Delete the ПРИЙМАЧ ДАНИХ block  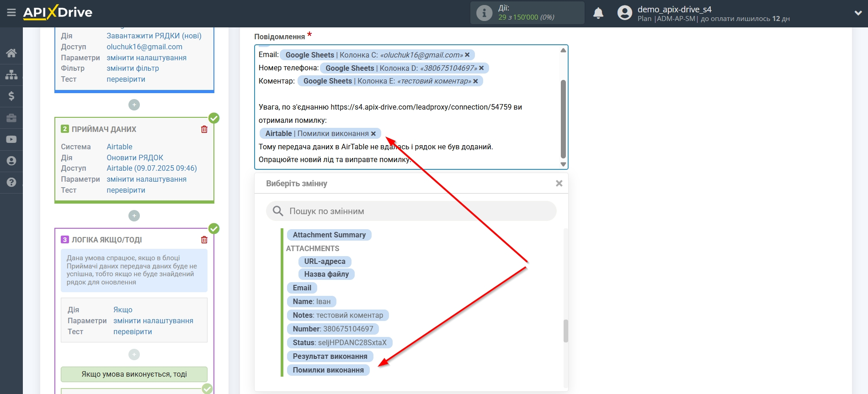(x=204, y=129)
